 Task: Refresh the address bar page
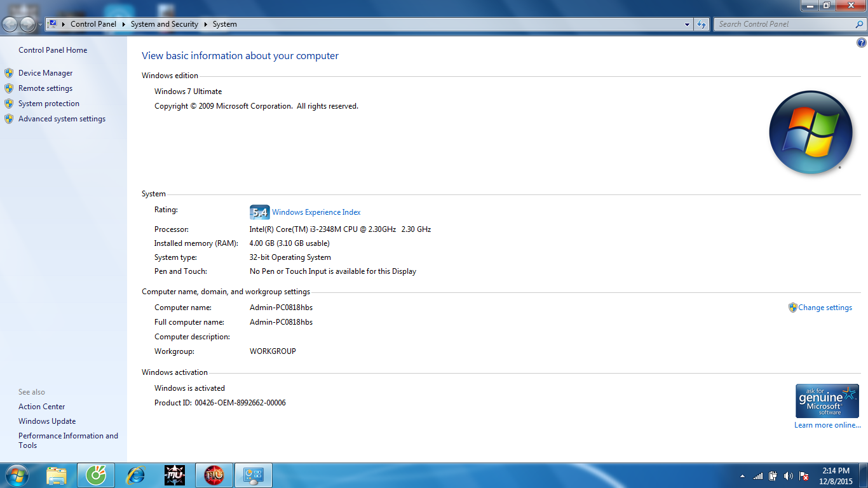click(702, 24)
